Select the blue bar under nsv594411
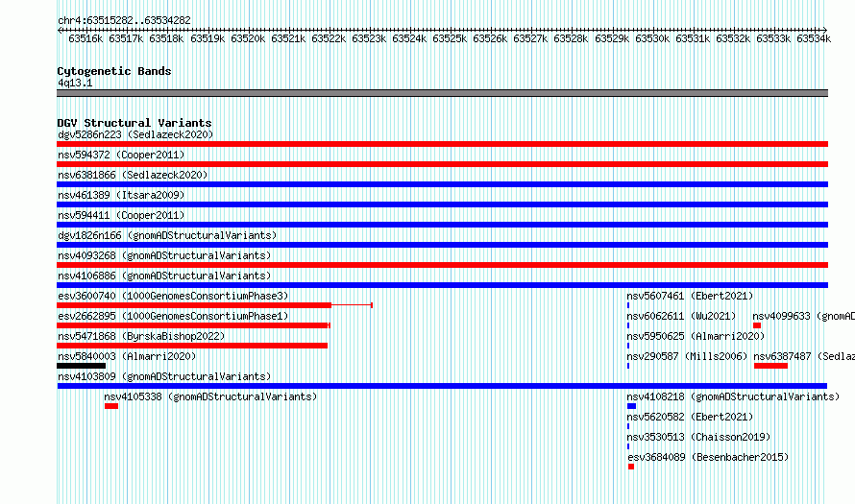This screenshot has height=504, width=855. 442,225
